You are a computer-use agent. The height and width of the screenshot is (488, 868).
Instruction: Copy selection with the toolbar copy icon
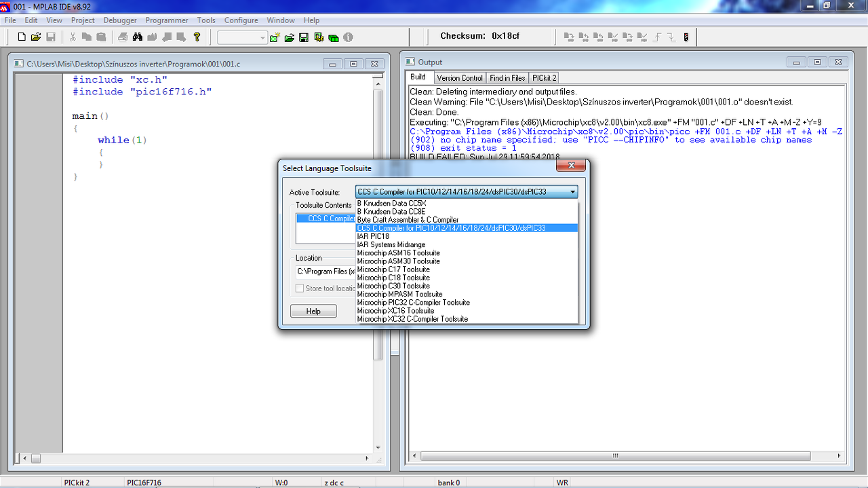(x=87, y=37)
